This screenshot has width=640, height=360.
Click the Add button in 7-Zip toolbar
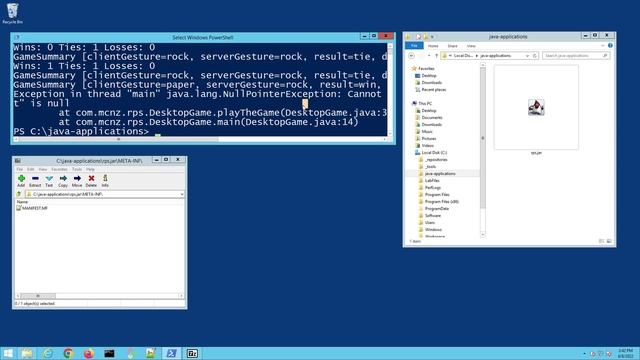[x=21, y=180]
